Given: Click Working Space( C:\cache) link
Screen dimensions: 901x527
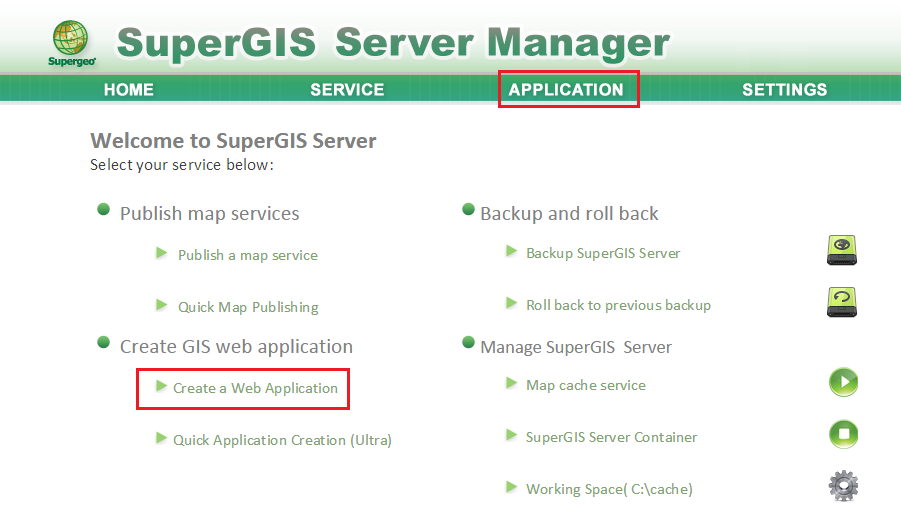Looking at the screenshot, I should coord(609,490).
